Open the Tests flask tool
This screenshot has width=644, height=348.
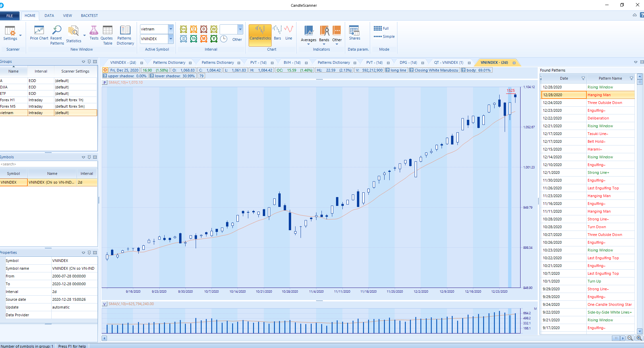(x=94, y=33)
